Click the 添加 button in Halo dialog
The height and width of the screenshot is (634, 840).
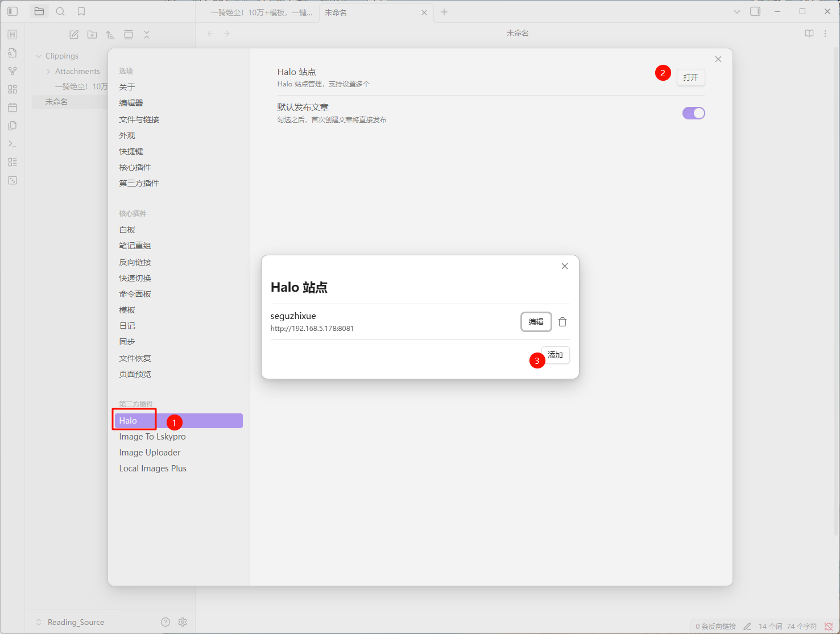(x=556, y=355)
